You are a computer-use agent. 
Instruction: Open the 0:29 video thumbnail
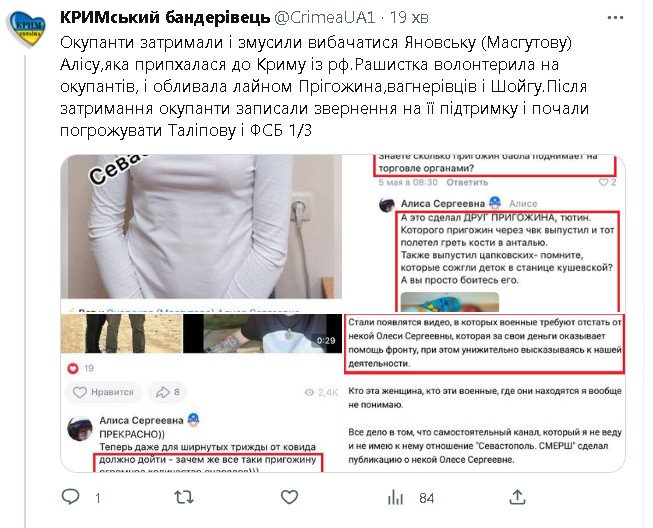tap(262, 334)
